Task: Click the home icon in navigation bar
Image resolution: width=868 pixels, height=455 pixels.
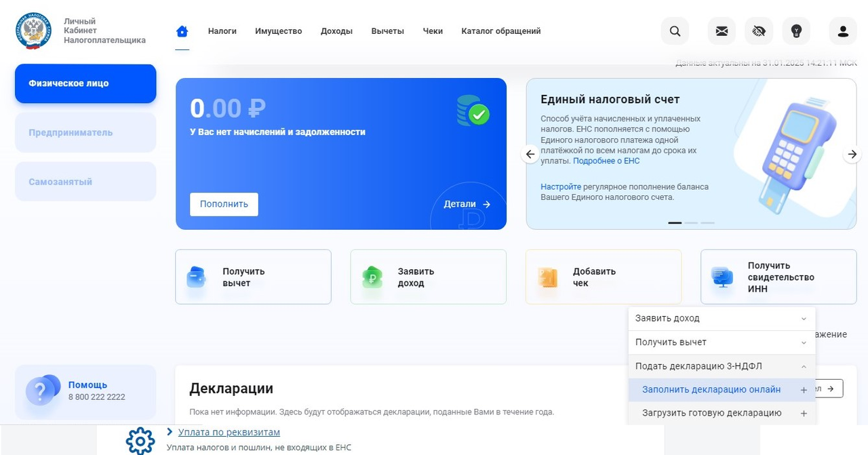Action: pos(182,31)
